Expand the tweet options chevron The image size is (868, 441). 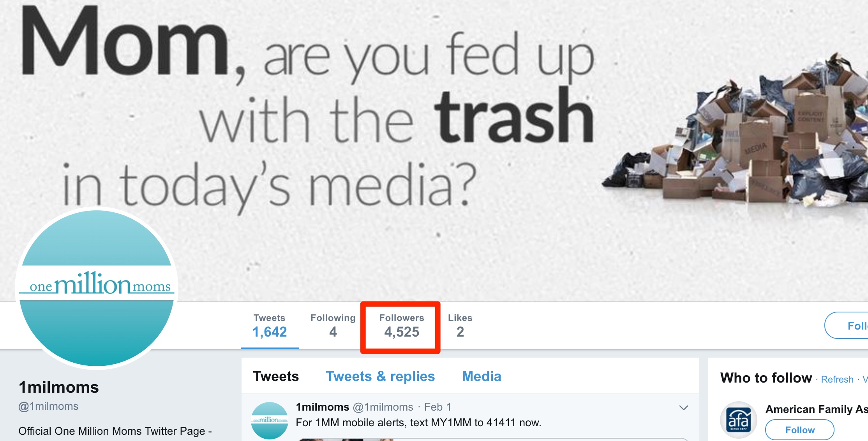(683, 408)
